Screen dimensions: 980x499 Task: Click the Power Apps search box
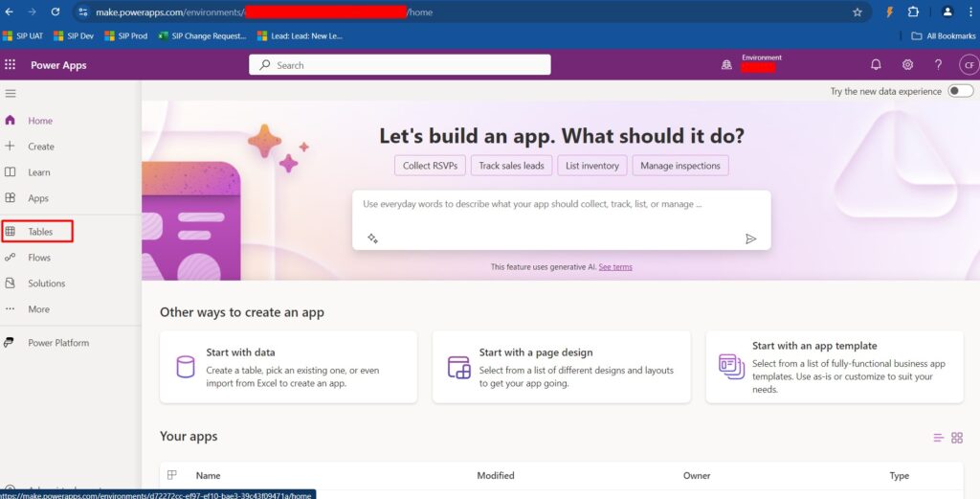[x=400, y=64]
